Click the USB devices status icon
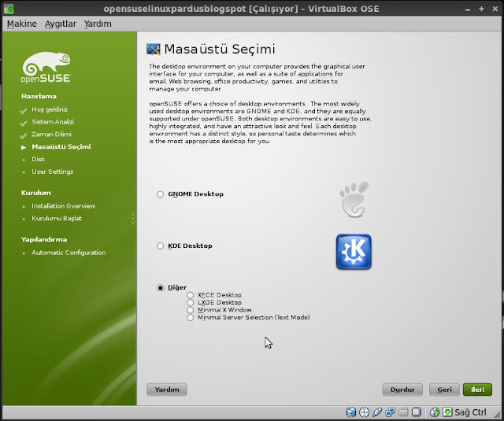 pyautogui.click(x=377, y=412)
